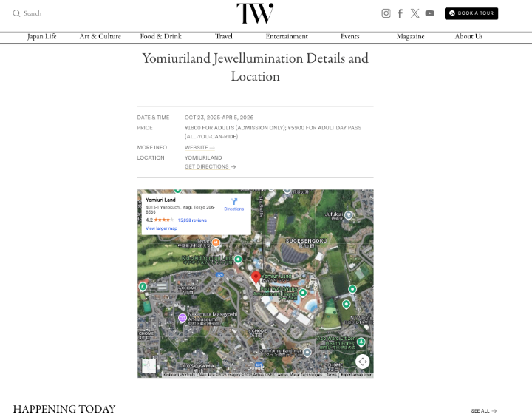Click the orange Tenan restaurant map marker

[x=216, y=243]
